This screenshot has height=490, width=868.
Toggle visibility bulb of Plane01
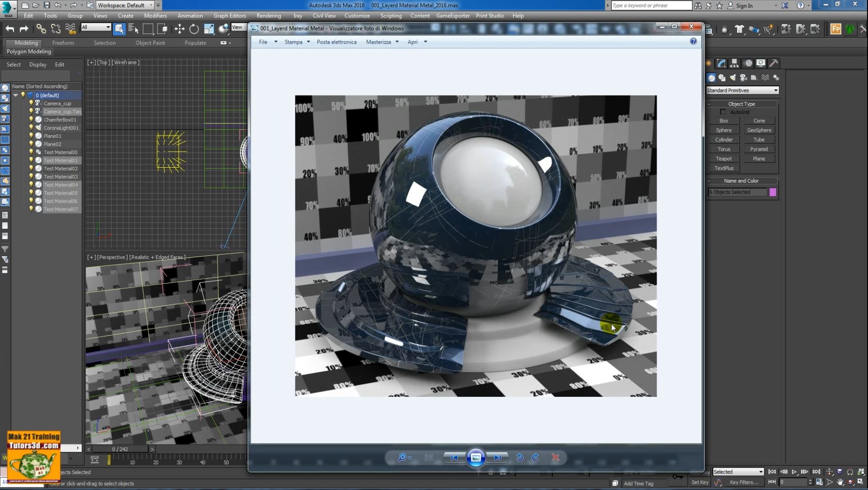pyautogui.click(x=31, y=136)
